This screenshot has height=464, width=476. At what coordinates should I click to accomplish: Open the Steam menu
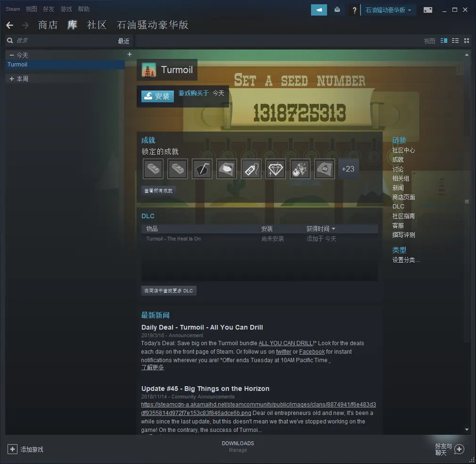coord(13,9)
